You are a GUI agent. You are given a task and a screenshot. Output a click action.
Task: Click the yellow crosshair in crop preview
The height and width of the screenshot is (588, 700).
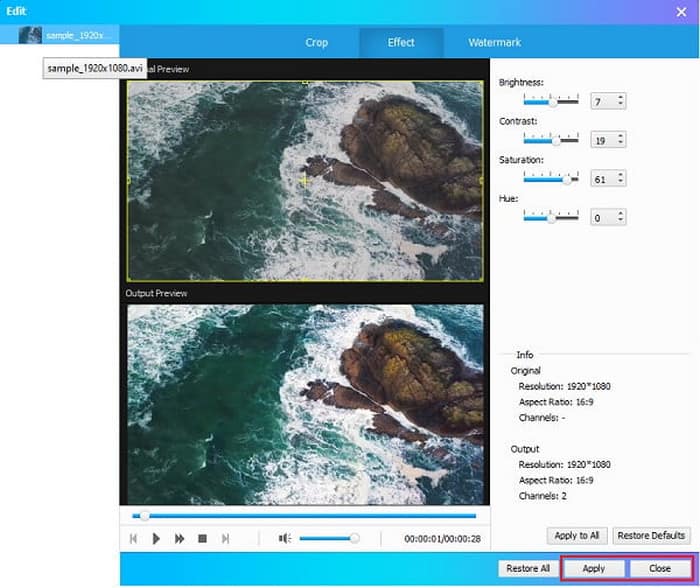[305, 180]
